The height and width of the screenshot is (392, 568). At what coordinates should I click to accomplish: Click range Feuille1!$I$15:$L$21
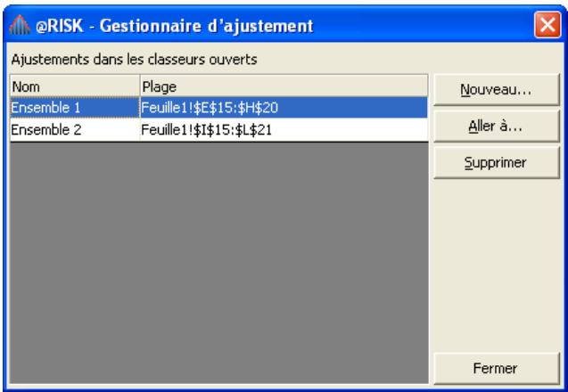tap(284, 129)
